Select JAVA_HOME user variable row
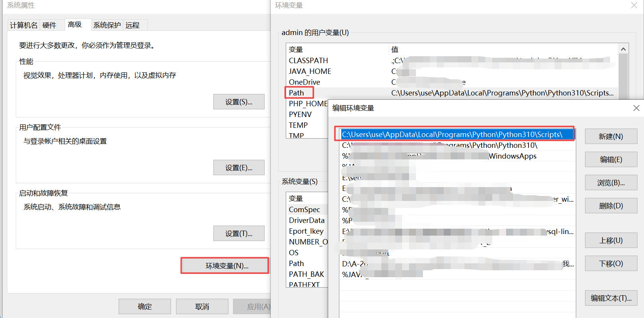The image size is (644, 318). pyautogui.click(x=452, y=71)
